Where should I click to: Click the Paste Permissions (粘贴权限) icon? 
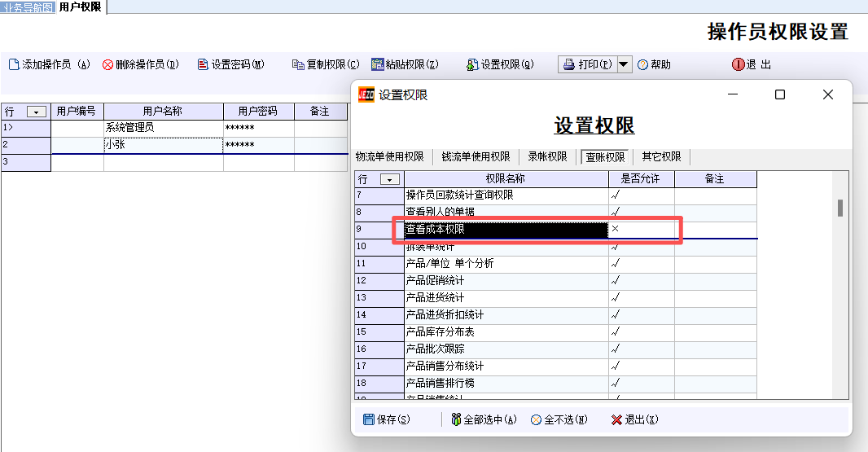377,65
